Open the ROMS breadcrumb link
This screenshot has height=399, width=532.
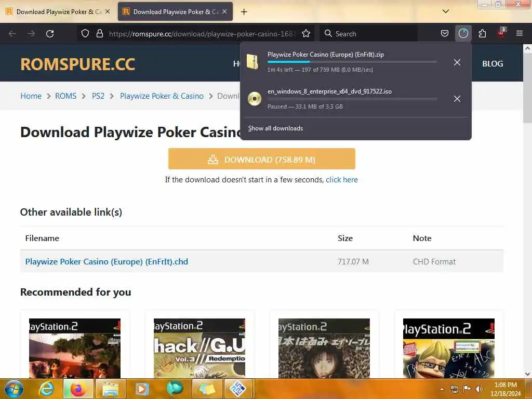(x=65, y=96)
